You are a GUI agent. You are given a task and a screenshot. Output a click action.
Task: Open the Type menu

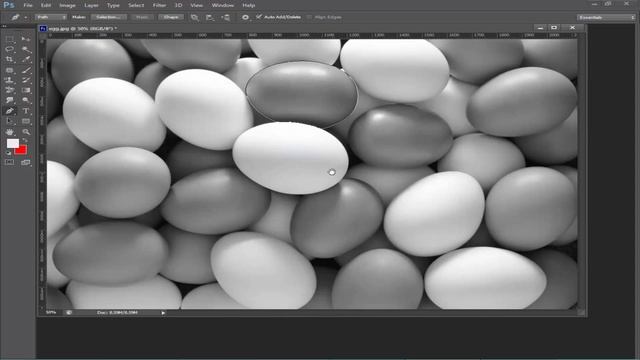coord(113,5)
